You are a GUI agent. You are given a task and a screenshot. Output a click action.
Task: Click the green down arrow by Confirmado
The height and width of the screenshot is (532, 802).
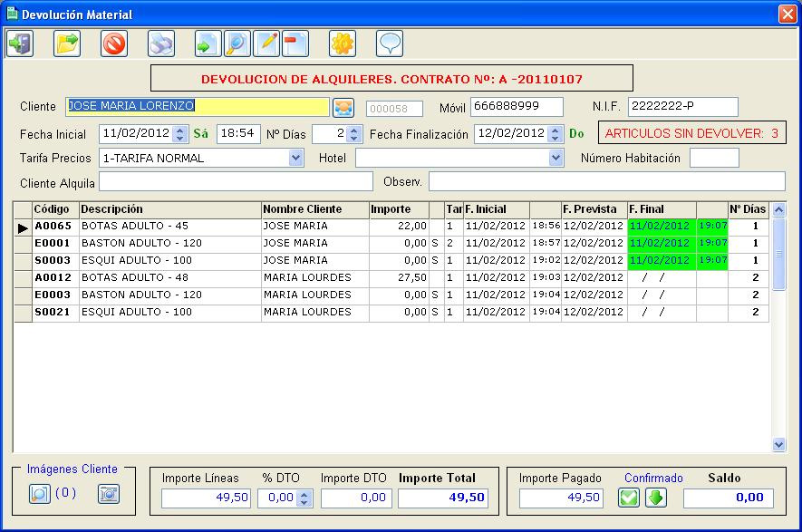click(655, 498)
